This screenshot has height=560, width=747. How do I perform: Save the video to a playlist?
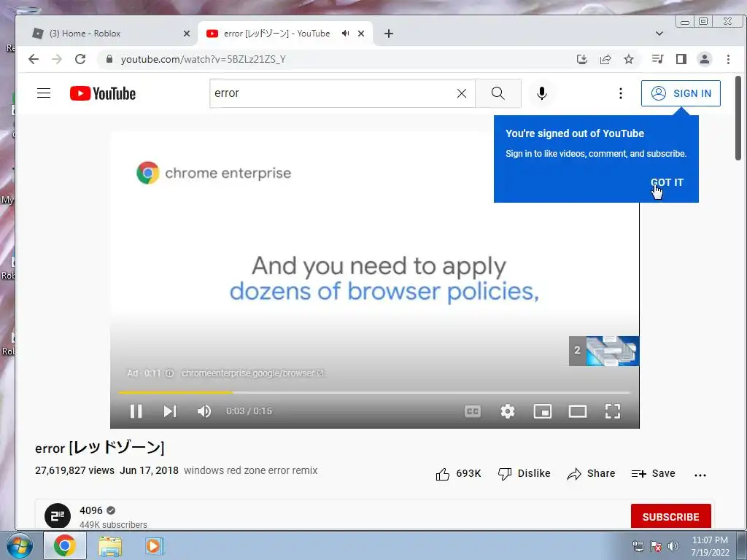click(653, 473)
